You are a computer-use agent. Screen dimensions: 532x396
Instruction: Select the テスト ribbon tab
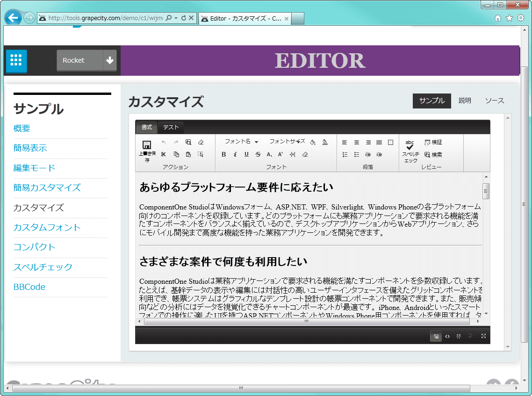point(171,127)
